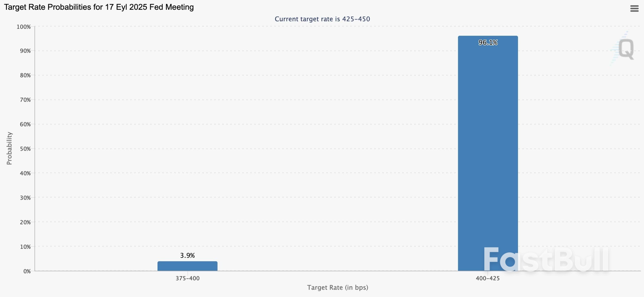
Task: Click the 3.9% data label
Action: (187, 256)
